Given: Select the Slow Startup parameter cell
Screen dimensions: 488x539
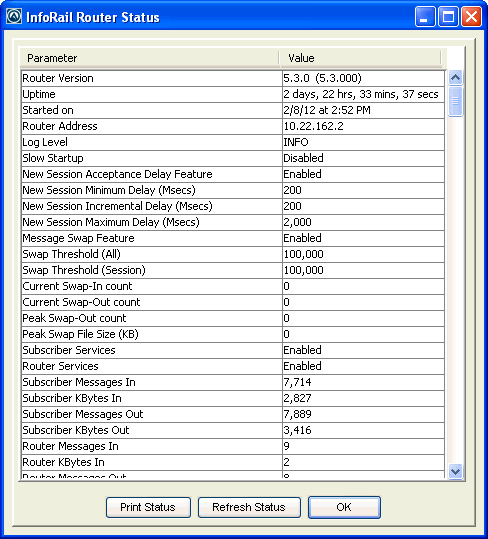Looking at the screenshot, I should click(x=152, y=158).
